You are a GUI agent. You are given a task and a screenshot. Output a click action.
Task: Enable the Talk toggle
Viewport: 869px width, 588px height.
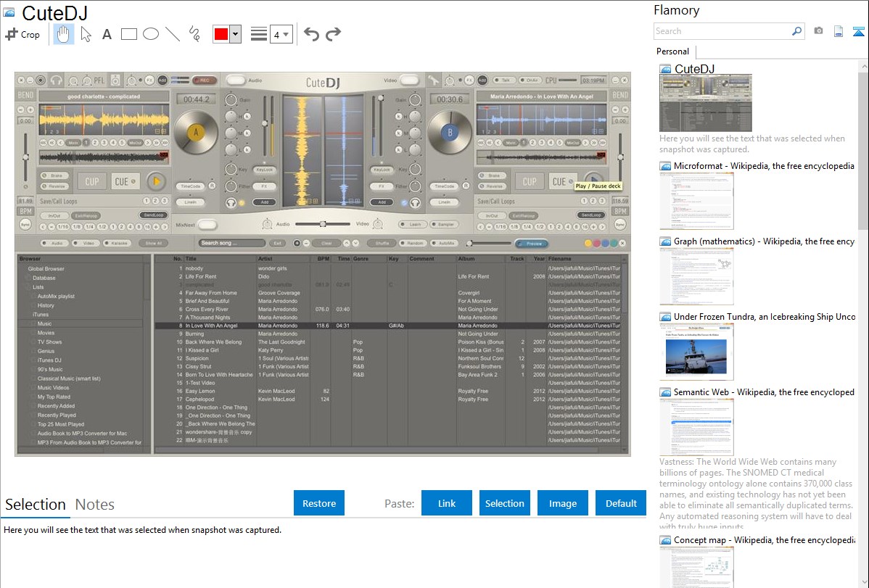click(503, 80)
